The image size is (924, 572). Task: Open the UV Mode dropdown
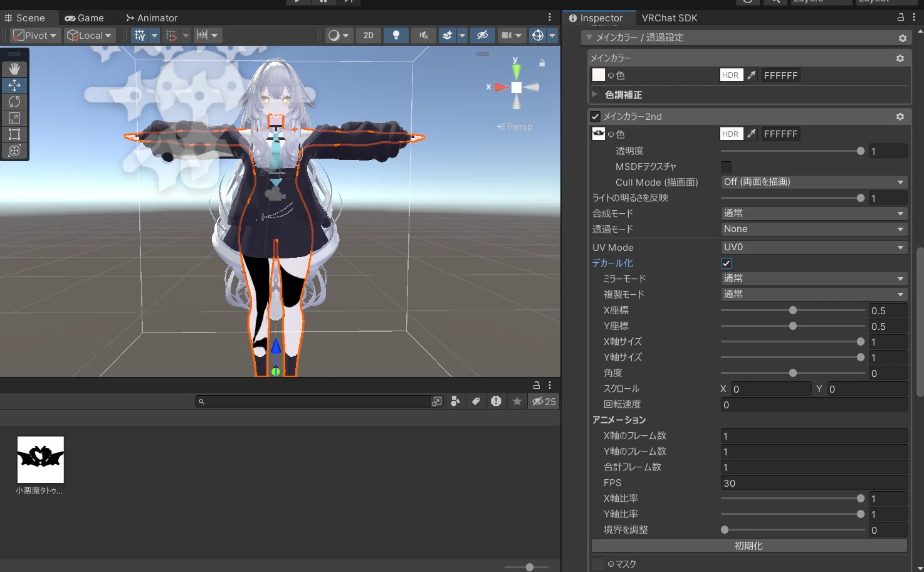coord(814,247)
